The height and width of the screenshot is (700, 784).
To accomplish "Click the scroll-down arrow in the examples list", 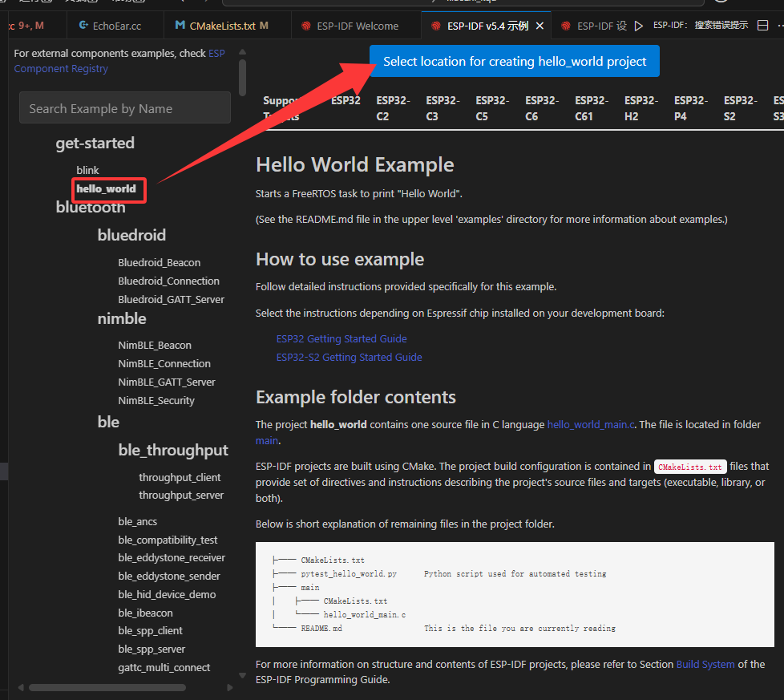I will pos(243,675).
